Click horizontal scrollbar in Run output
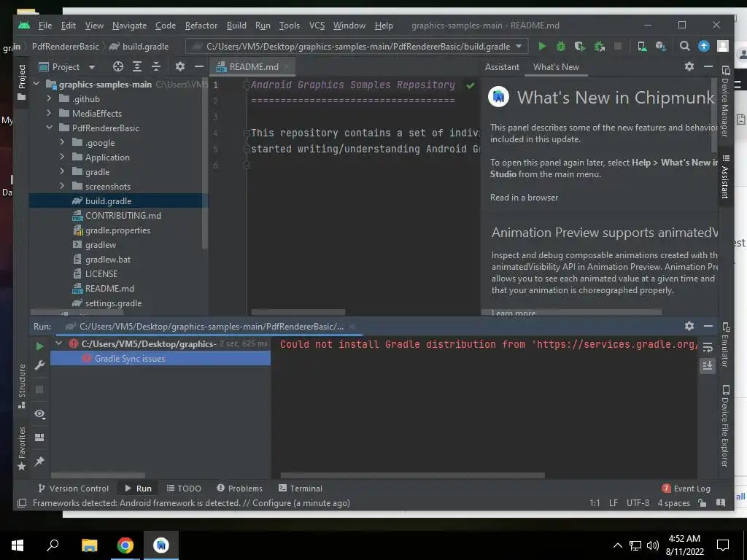This screenshot has height=560, width=747. 412,475
